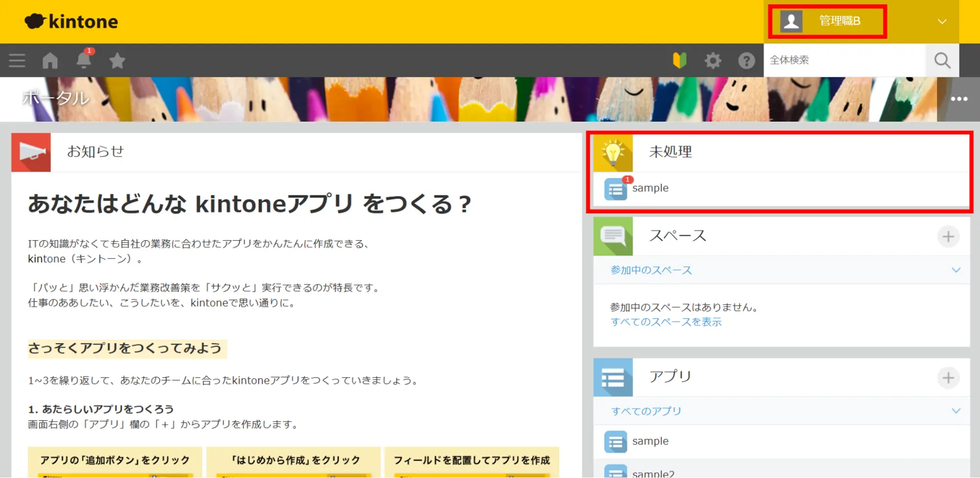This screenshot has height=478, width=980.
Task: Click the beginner guide leaf icon
Action: click(x=679, y=61)
